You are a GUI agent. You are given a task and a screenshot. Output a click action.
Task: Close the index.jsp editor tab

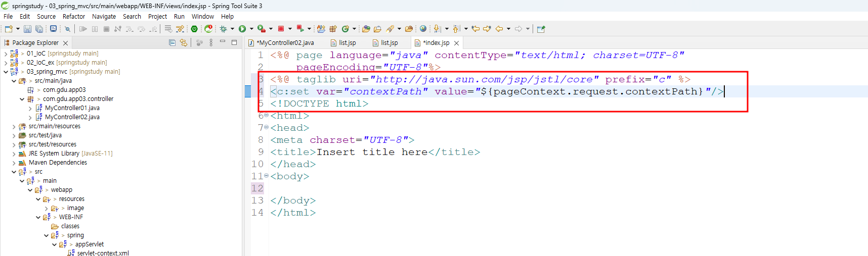pos(457,43)
